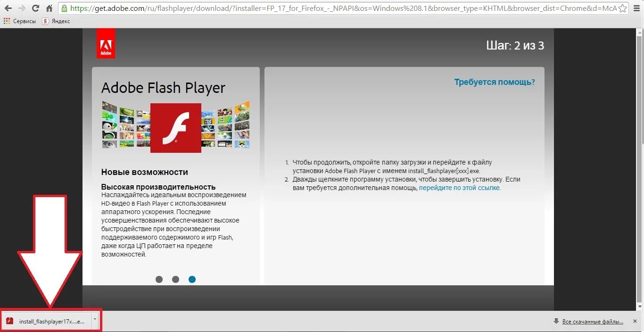
Task: Go back with the browser back arrow
Action: pyautogui.click(x=8, y=8)
